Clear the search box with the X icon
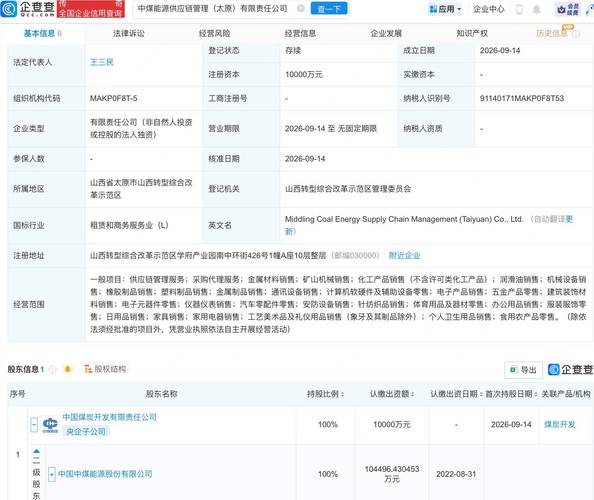This screenshot has height=500, width=594. (301, 8)
